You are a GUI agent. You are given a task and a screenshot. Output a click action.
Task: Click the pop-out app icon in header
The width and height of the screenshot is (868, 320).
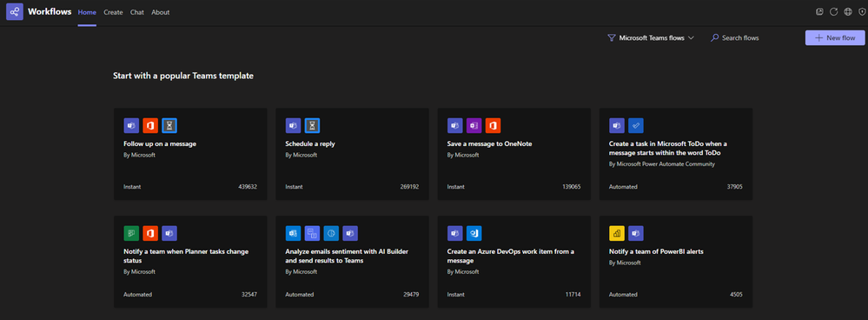(x=820, y=11)
